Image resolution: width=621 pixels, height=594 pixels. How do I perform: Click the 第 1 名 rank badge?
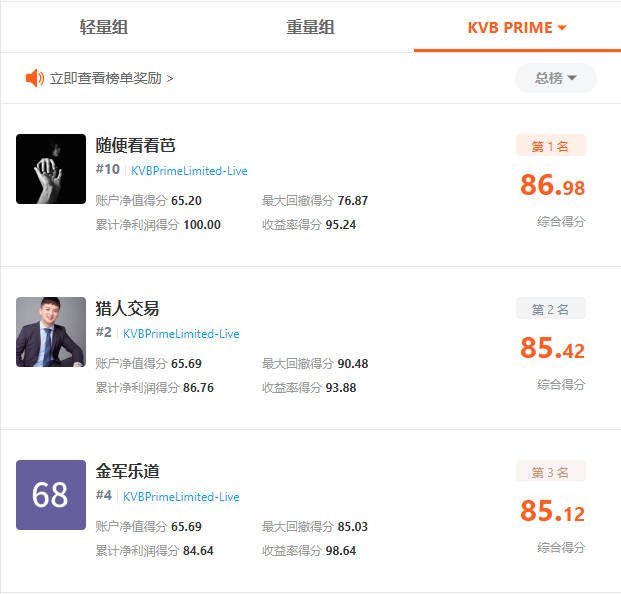pos(550,146)
